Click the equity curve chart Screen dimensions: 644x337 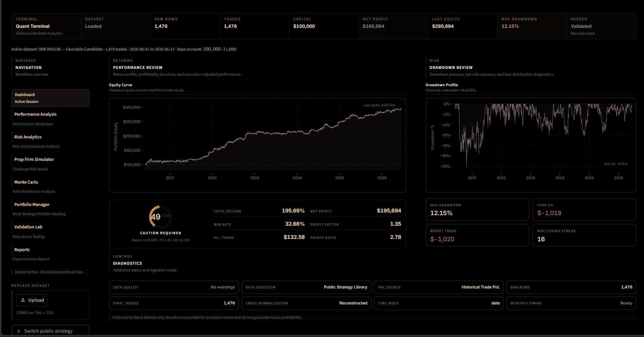pos(258,145)
